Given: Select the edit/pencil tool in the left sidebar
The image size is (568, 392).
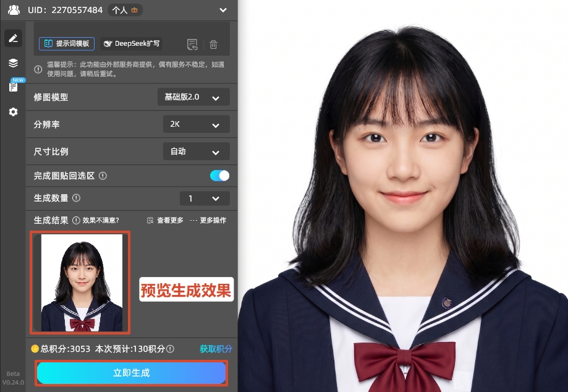Looking at the screenshot, I should tap(13, 38).
